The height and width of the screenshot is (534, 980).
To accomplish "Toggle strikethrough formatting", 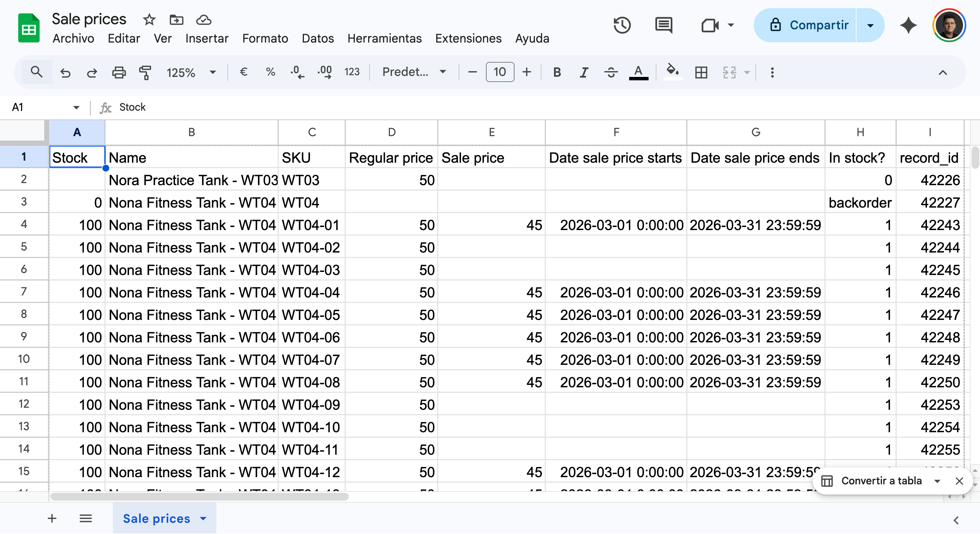I will click(610, 72).
